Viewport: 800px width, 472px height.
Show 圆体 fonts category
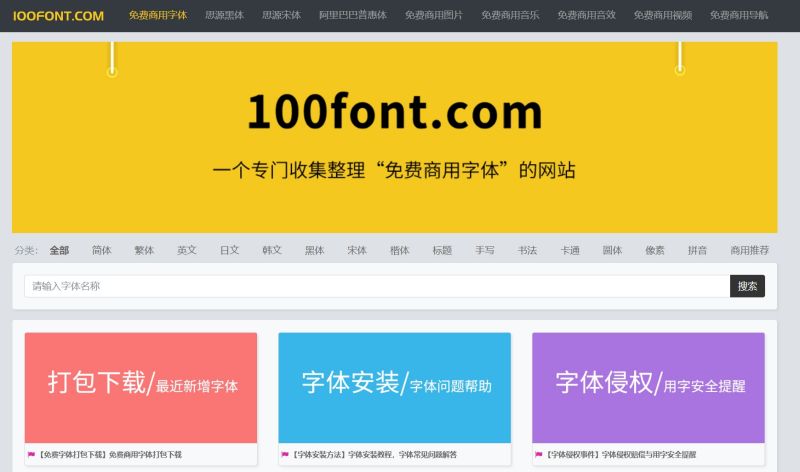point(612,250)
